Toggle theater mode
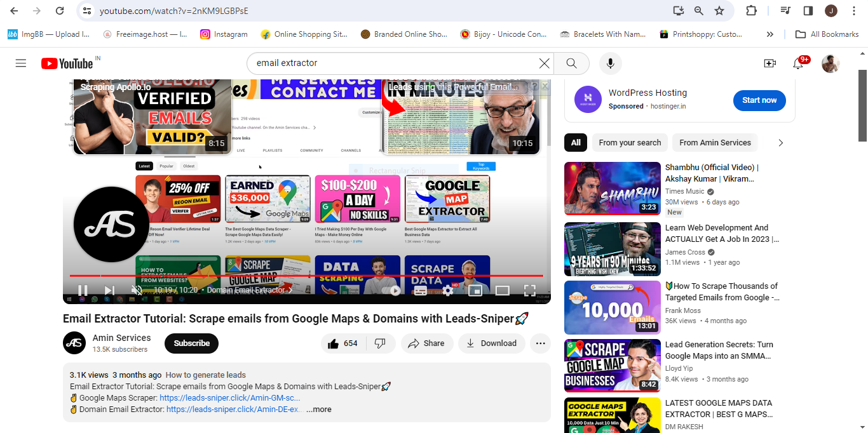Screen dimensions: 868x433 (x=503, y=291)
